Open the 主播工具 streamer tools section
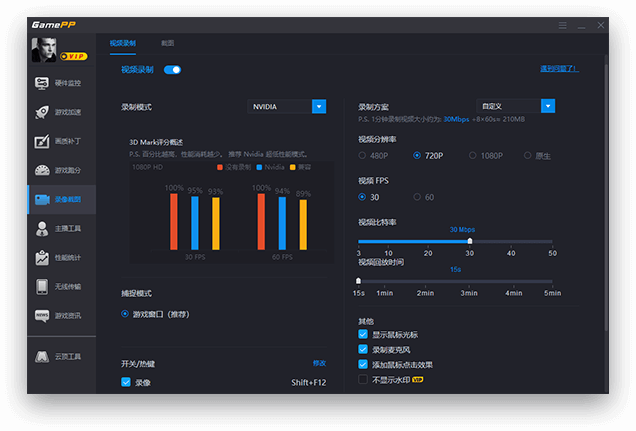The height and width of the screenshot is (431, 636). 61,229
